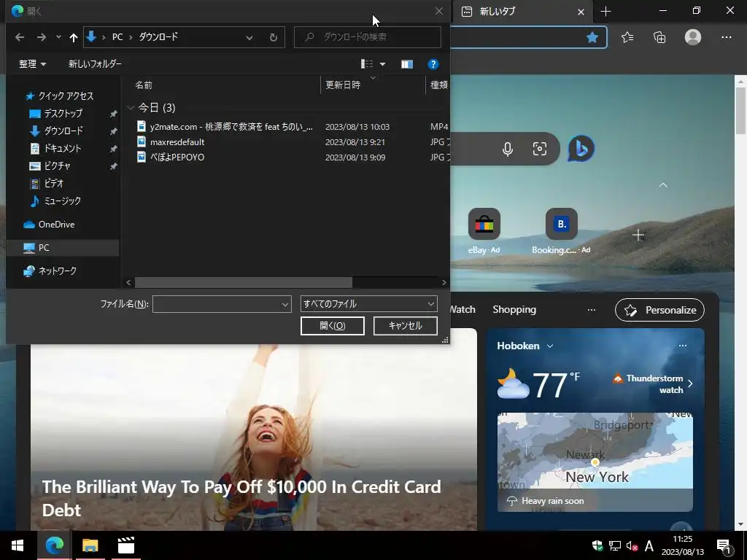The width and height of the screenshot is (747, 560).
Task: Expand the ファイル名 combo box arrow
Action: (x=285, y=304)
